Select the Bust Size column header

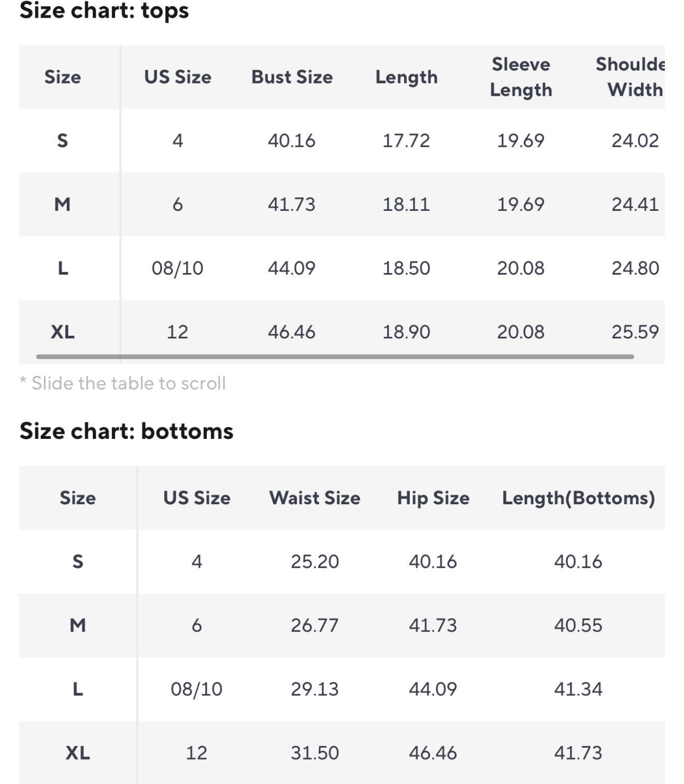click(x=292, y=77)
